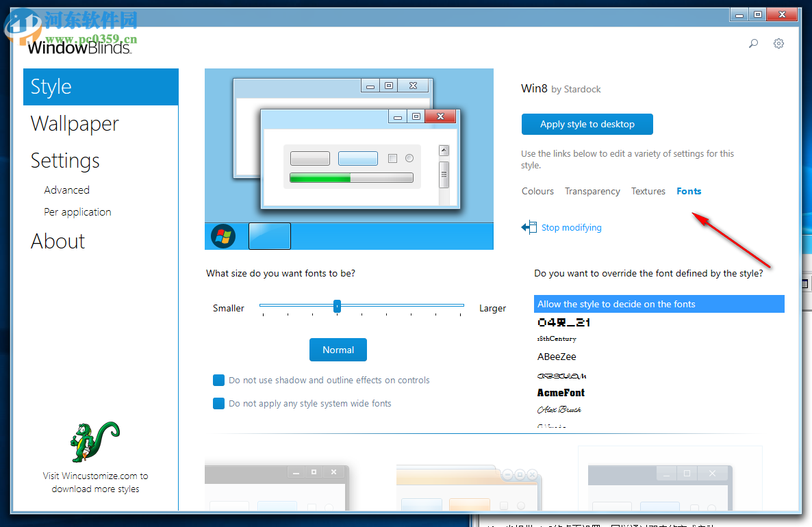This screenshot has height=527, width=812.
Task: Open the Colours settings link
Action: click(537, 191)
